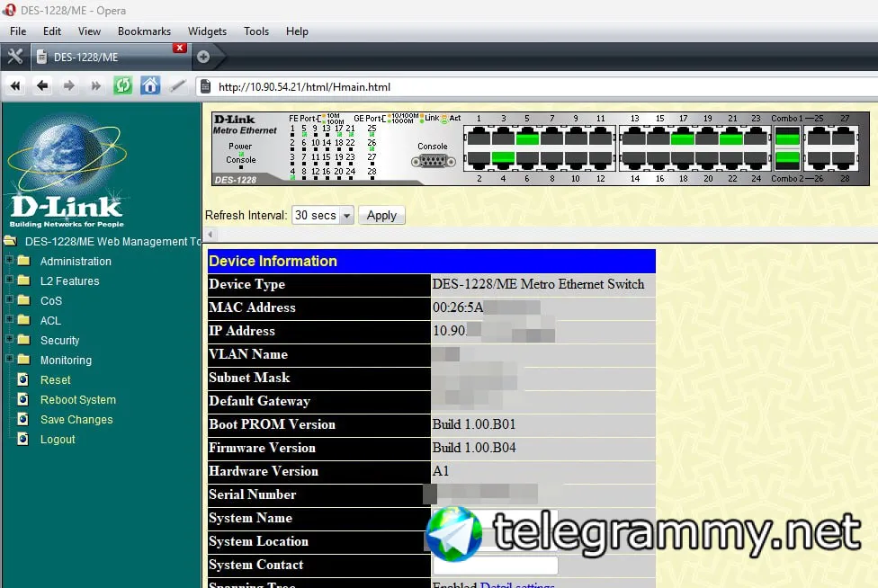Image resolution: width=878 pixels, height=588 pixels.
Task: Open the Edit menu
Action: click(x=52, y=31)
